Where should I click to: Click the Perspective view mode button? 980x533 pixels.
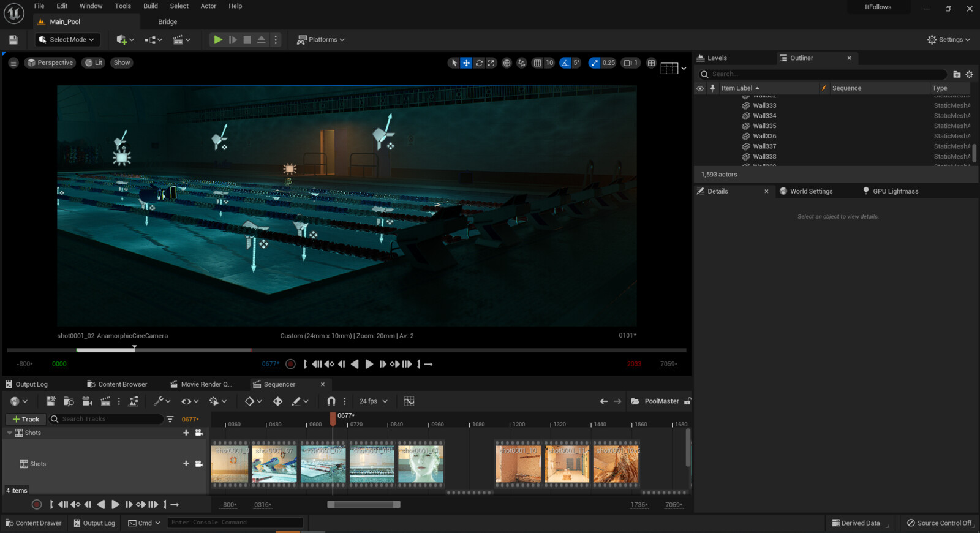click(50, 62)
